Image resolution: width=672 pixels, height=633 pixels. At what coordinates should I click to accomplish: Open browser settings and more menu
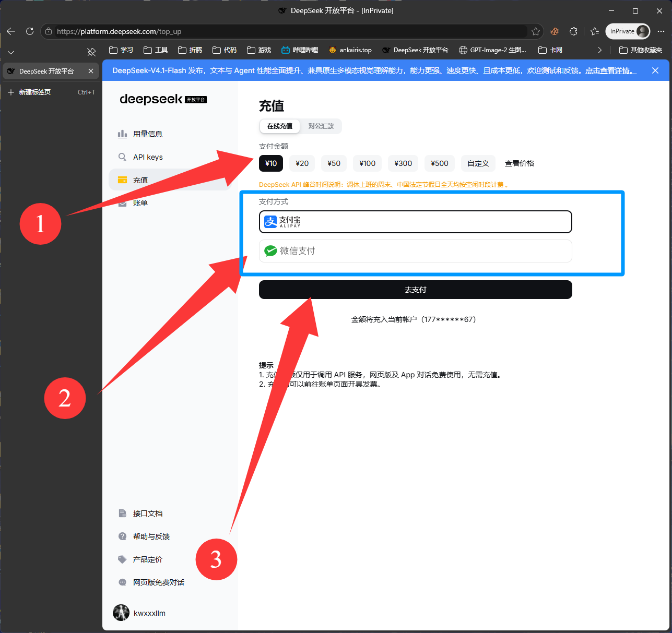tap(661, 31)
